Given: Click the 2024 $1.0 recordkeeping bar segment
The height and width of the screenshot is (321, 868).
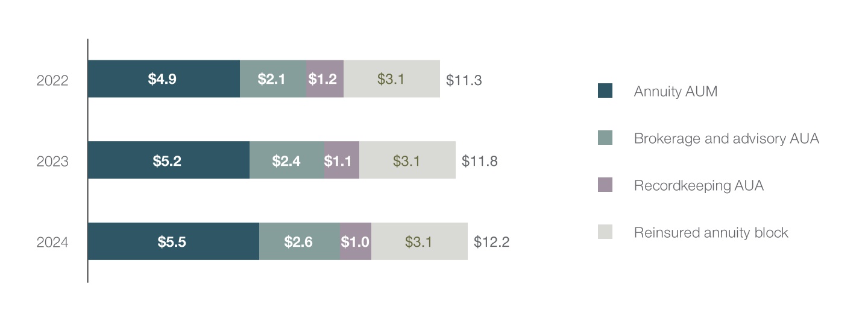Looking at the screenshot, I should point(356,242).
